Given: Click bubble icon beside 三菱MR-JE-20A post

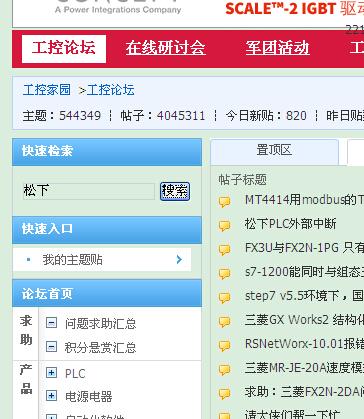Looking at the screenshot, I should 225,369.
